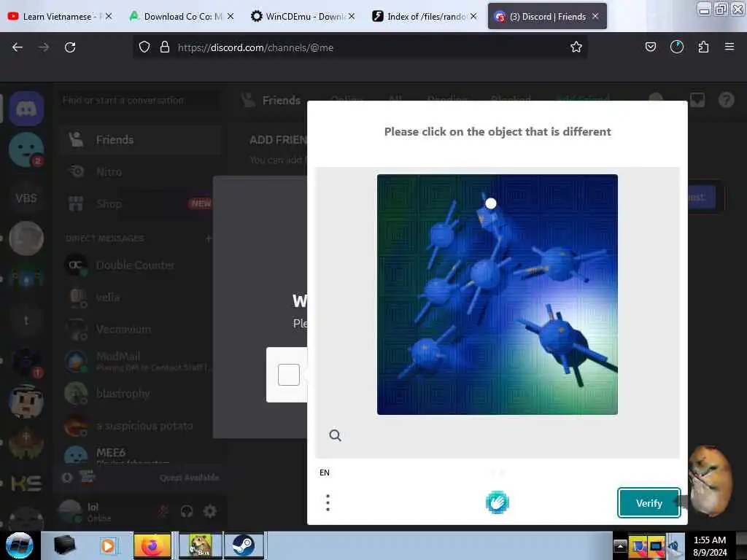Bookmark this page with star icon
This screenshot has width=747, height=560.
576,47
